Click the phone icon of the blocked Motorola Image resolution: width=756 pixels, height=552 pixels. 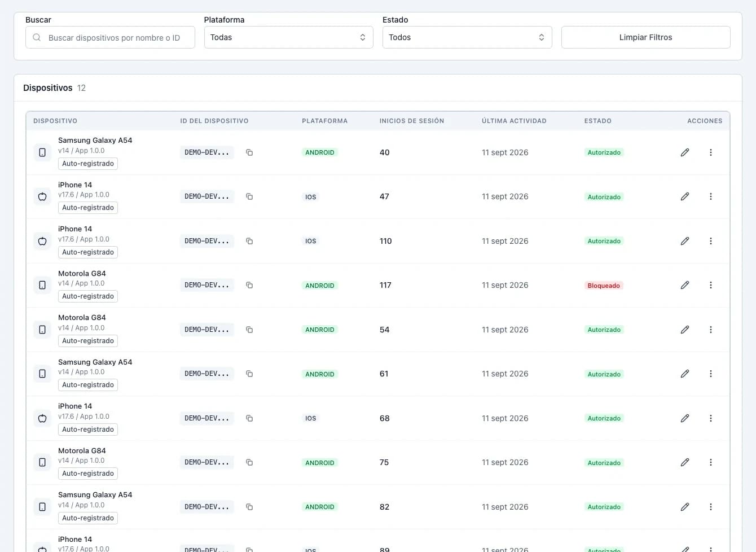tap(42, 285)
